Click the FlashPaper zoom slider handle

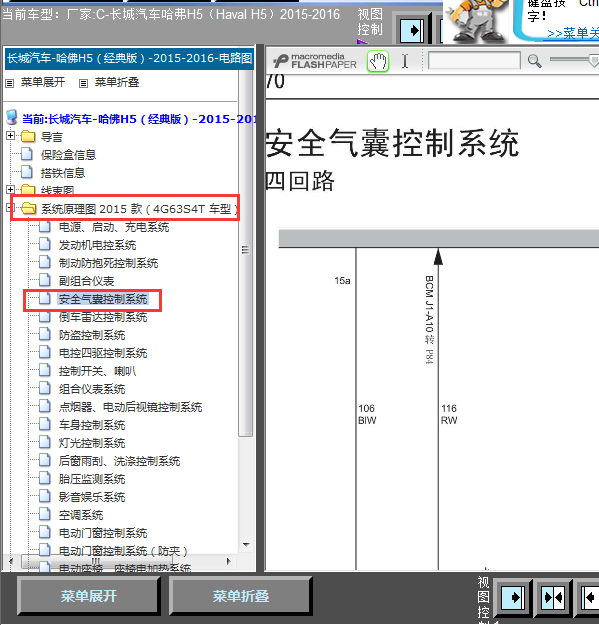[x=594, y=61]
